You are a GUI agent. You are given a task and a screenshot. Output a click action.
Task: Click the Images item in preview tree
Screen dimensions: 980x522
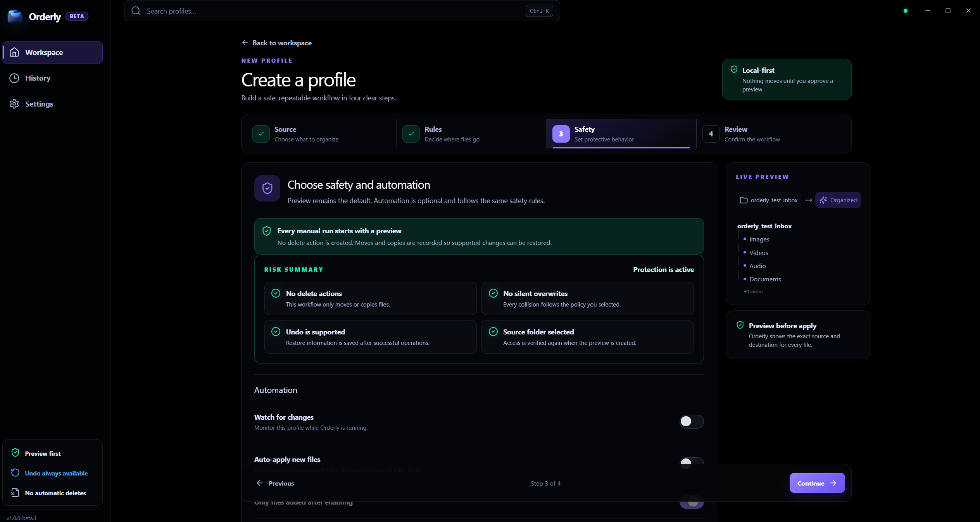click(759, 239)
